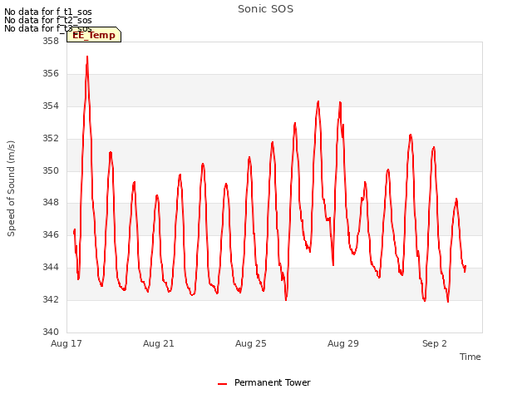Viewport: 532px width, 399px height.
Task: Click the highest peak near 357 m/s
Action: [87, 57]
